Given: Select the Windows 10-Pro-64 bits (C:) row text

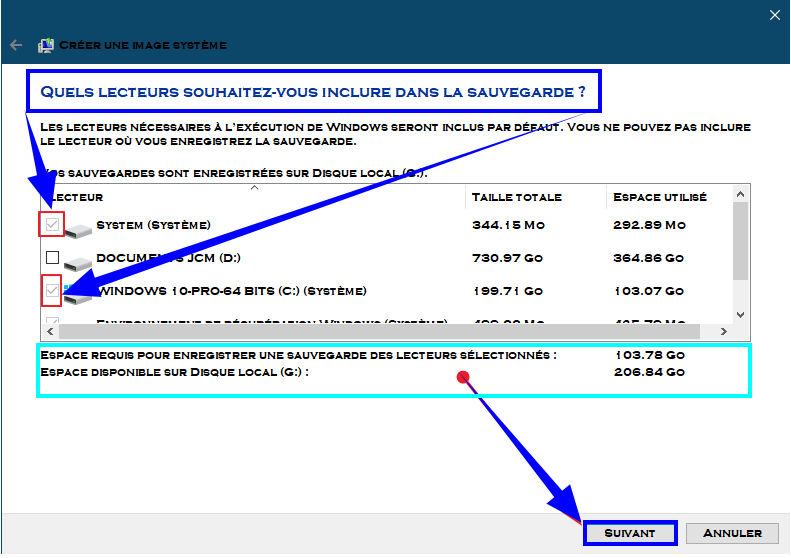Looking at the screenshot, I should click(x=231, y=291).
